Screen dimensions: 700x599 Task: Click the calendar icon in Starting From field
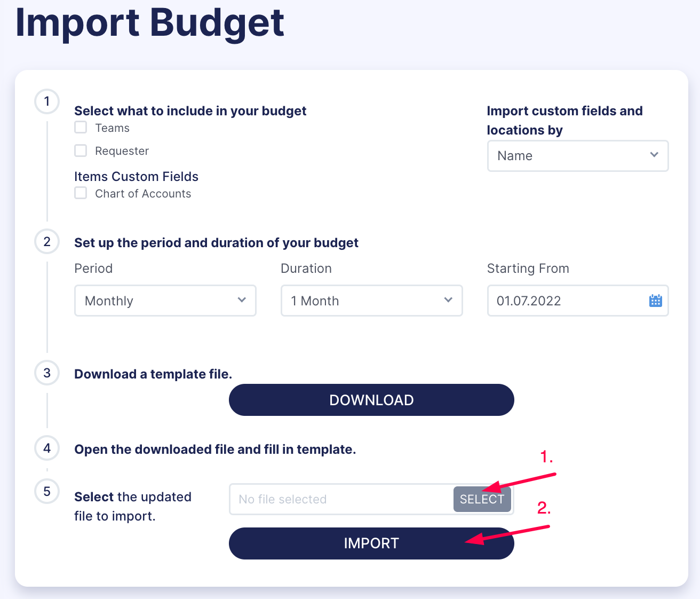(x=655, y=301)
